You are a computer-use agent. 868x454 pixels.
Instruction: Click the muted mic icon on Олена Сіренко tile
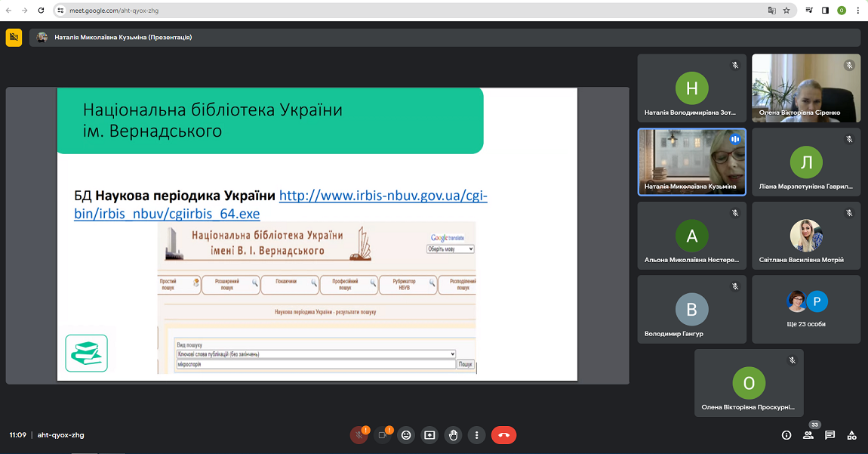click(x=849, y=66)
